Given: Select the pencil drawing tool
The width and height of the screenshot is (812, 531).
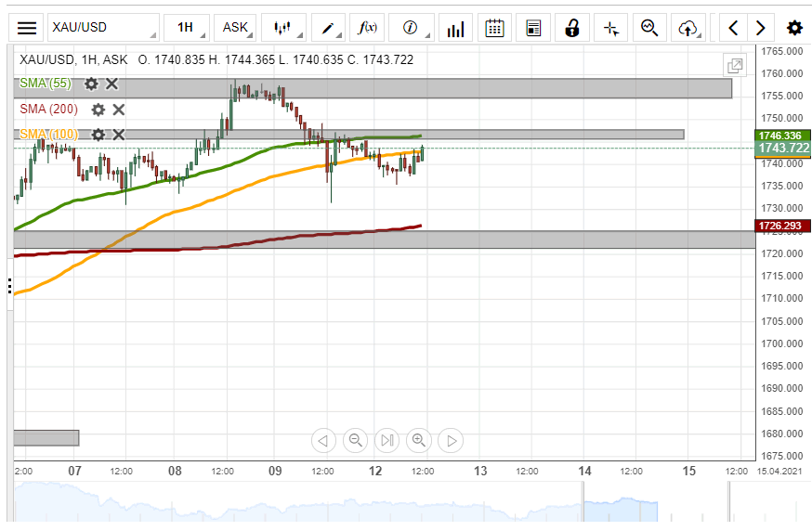Looking at the screenshot, I should [x=329, y=28].
